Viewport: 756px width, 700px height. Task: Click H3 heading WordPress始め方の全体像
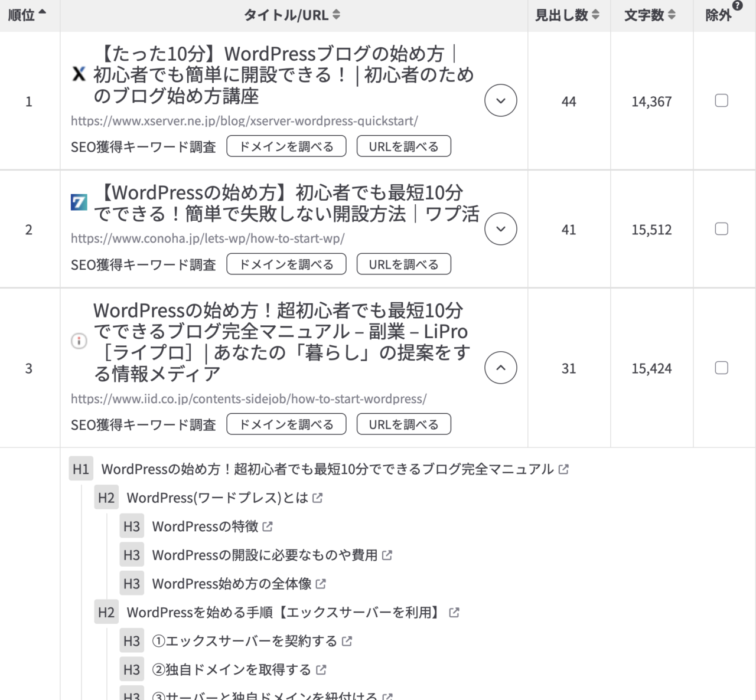click(232, 584)
